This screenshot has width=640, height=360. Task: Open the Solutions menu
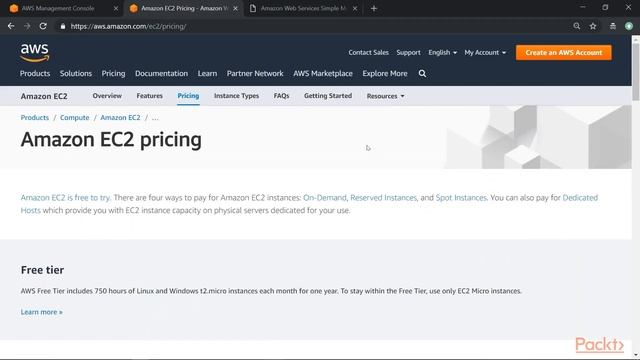76,73
